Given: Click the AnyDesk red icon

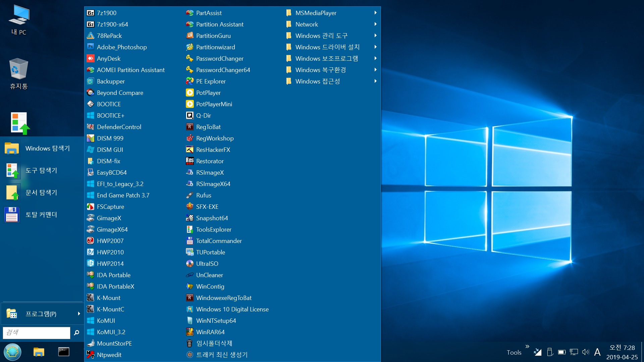Looking at the screenshot, I should [90, 59].
